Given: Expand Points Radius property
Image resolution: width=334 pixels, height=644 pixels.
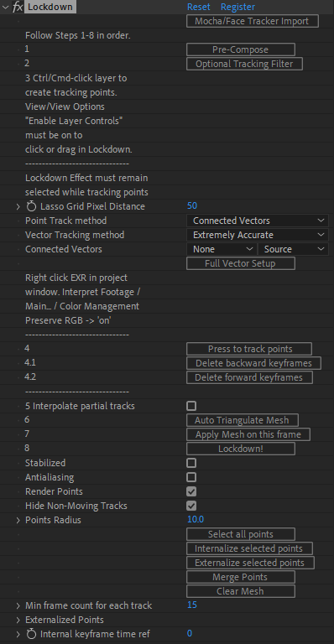Looking at the screenshot, I should click(18, 521).
